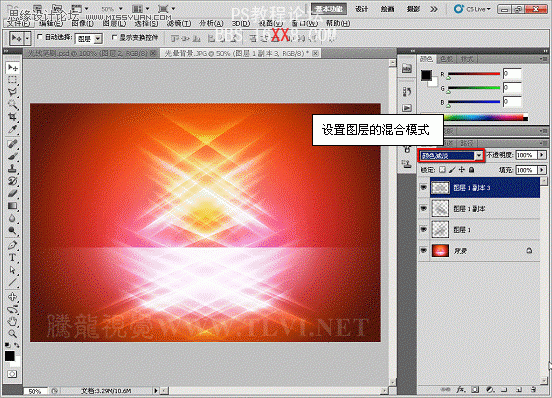552x398 pixels.
Task: Toggle lock position cross icon
Action: 462,170
